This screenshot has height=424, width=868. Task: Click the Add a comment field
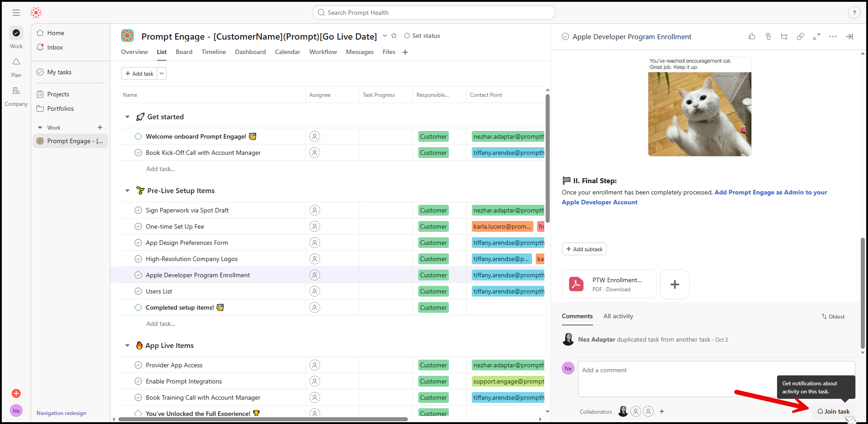(x=716, y=379)
